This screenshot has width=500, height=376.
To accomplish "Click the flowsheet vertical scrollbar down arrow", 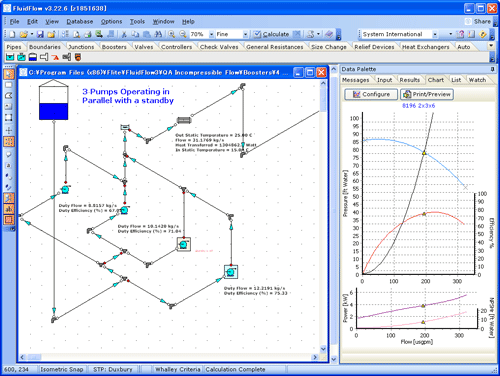I will coord(323,349).
